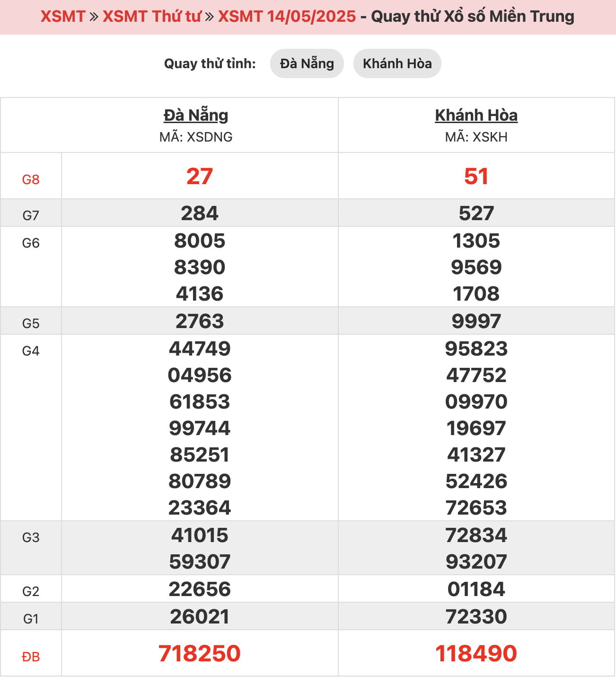The height and width of the screenshot is (677, 616).
Task: Select Đà Nẵng special prize 718250
Action: (200, 654)
